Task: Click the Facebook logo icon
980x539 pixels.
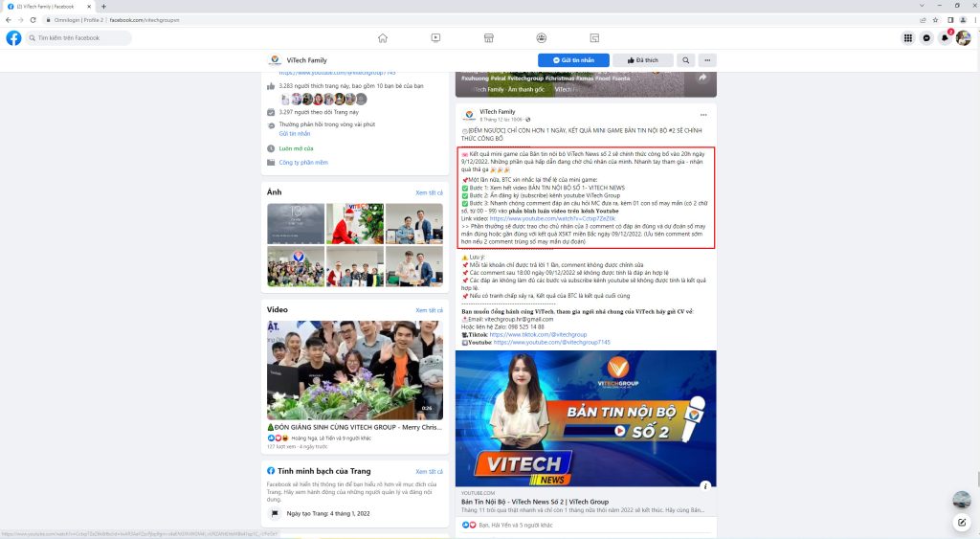Action: click(13, 38)
